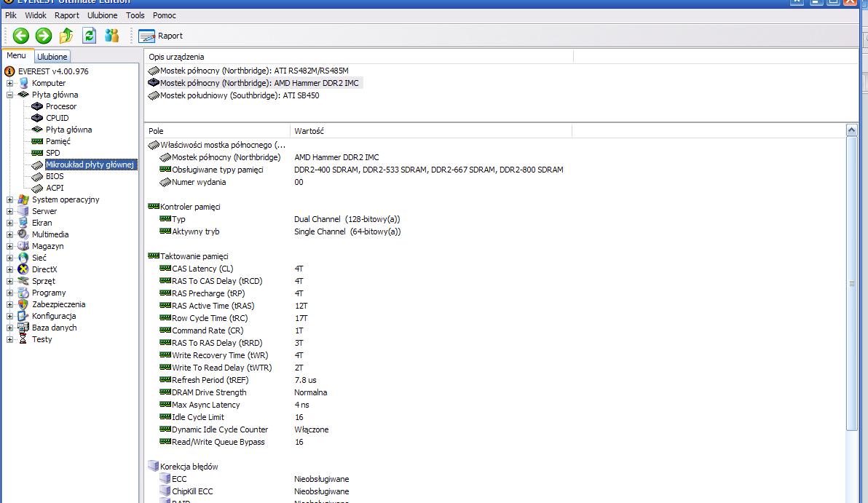The height and width of the screenshot is (503, 868).
Task: Click the green Forward arrow button
Action: tap(44, 36)
